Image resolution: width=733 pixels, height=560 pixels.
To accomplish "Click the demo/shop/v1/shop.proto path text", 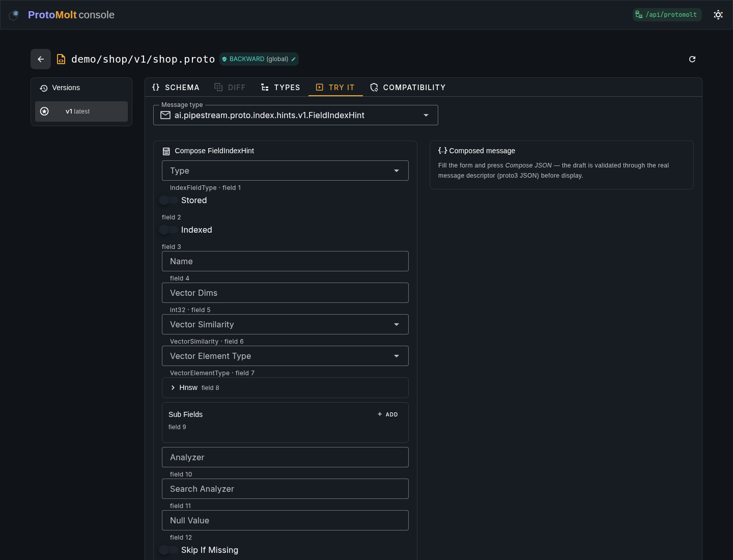I will point(143,59).
